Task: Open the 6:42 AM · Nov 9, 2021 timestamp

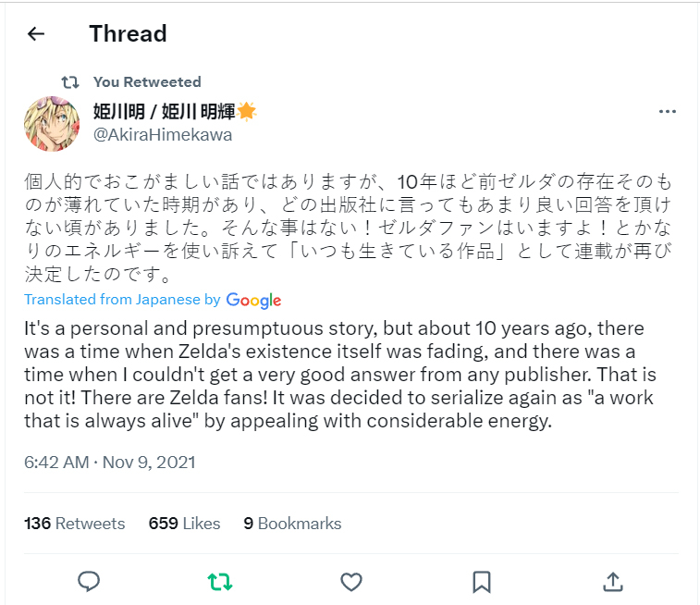Action: 110,462
